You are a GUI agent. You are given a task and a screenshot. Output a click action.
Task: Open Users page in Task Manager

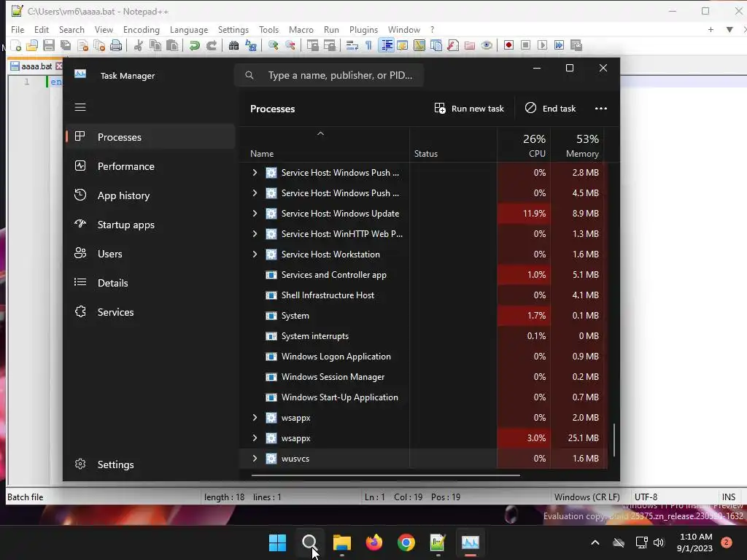tap(149, 254)
